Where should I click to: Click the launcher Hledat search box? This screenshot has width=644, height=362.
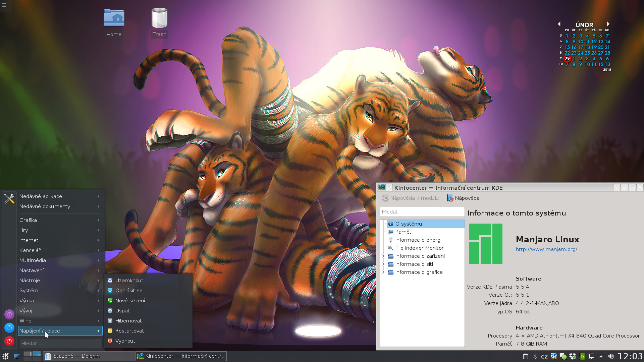(x=60, y=344)
